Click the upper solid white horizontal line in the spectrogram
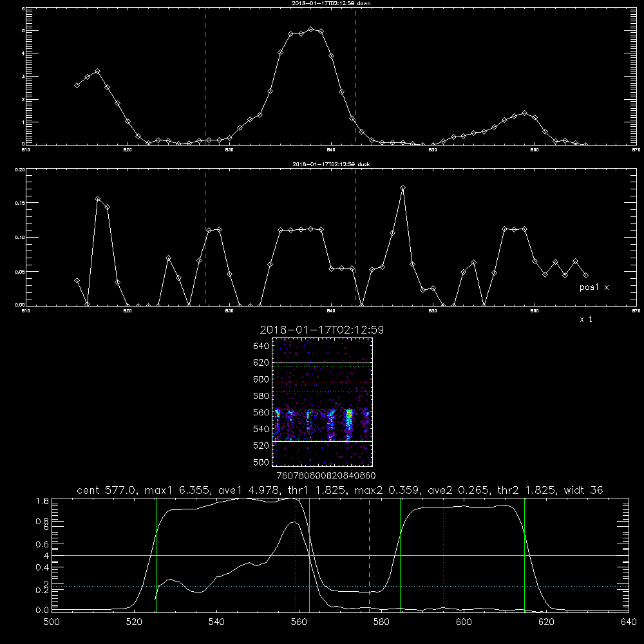This screenshot has height=644, width=644. (x=323, y=363)
